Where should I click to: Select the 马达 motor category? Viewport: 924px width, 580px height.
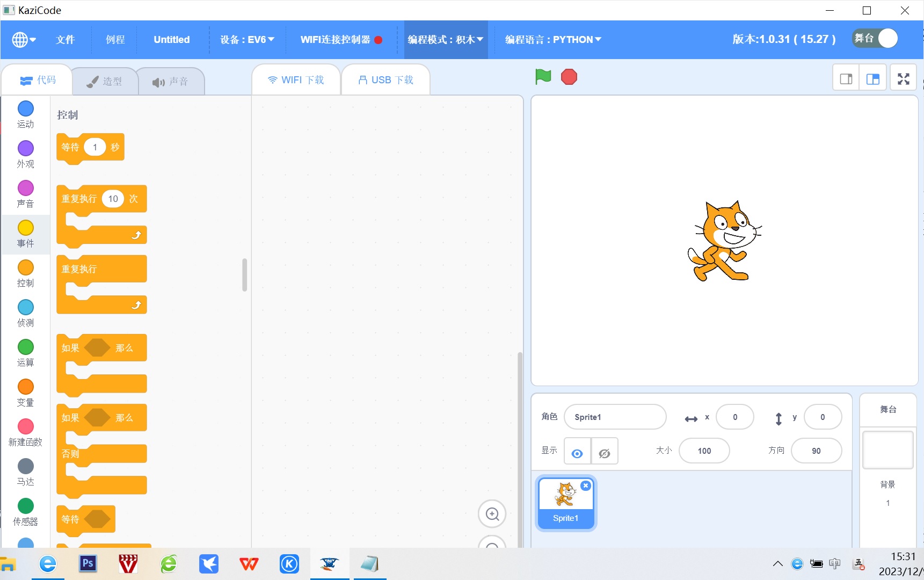[25, 473]
